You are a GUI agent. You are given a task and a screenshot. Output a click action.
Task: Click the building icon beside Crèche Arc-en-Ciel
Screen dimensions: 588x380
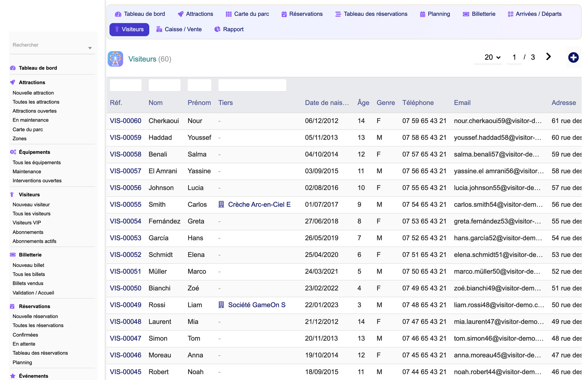[x=221, y=204]
